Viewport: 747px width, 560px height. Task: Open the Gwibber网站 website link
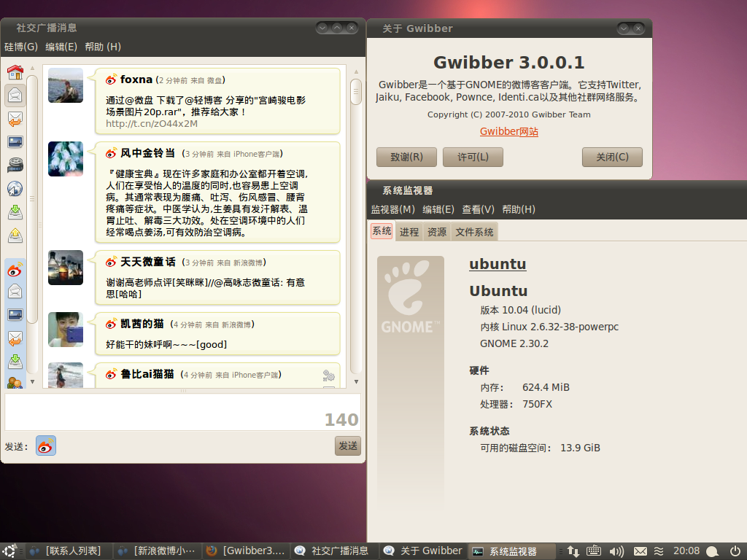coord(508,131)
